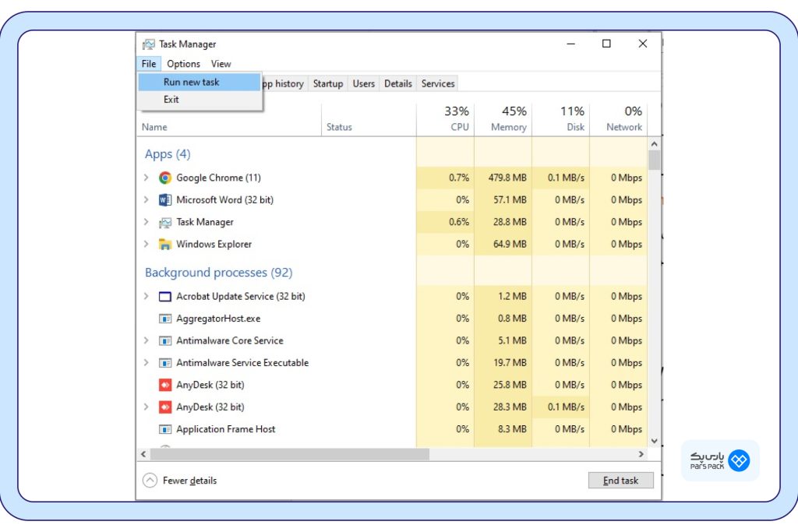
Task: Click the Antimalware Core Service icon
Action: (165, 341)
